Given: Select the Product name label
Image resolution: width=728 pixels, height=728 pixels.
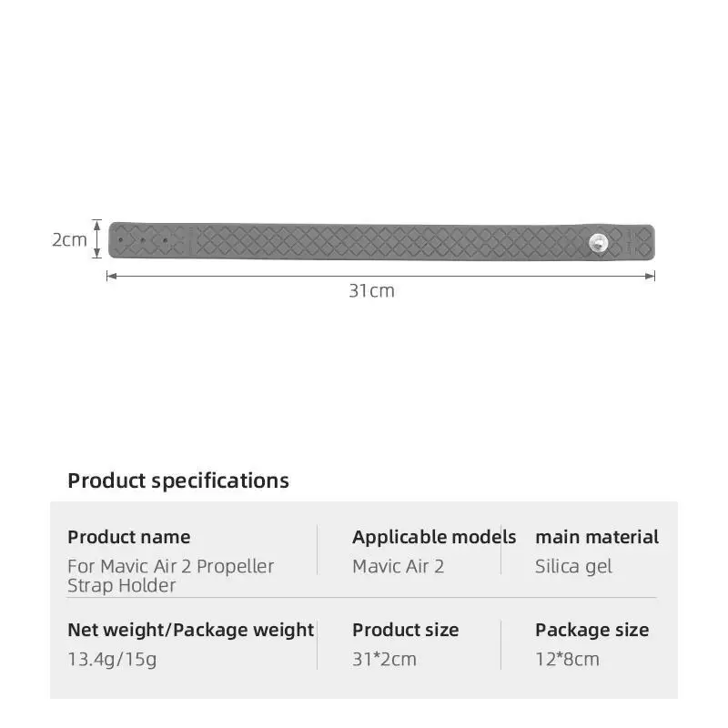Looking at the screenshot, I should point(129,537).
